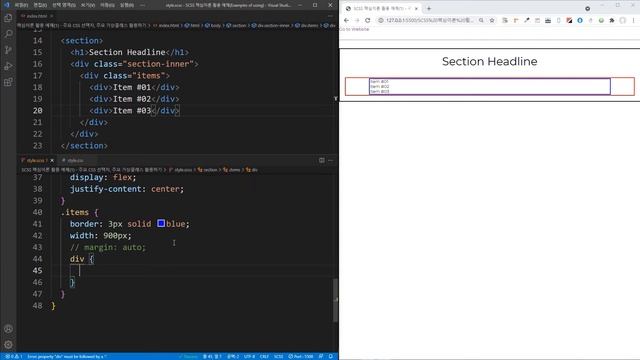Click the Section Headline heading in browser
This screenshot has width=640, height=360.
click(489, 61)
